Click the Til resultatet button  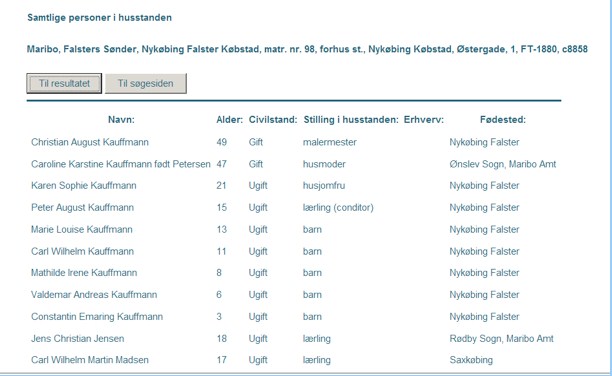point(64,83)
